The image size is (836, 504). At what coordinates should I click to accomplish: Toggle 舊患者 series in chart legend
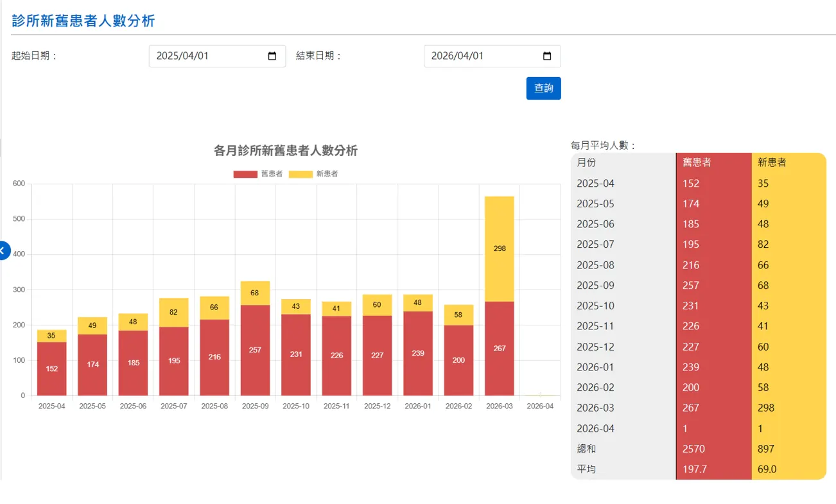point(257,174)
